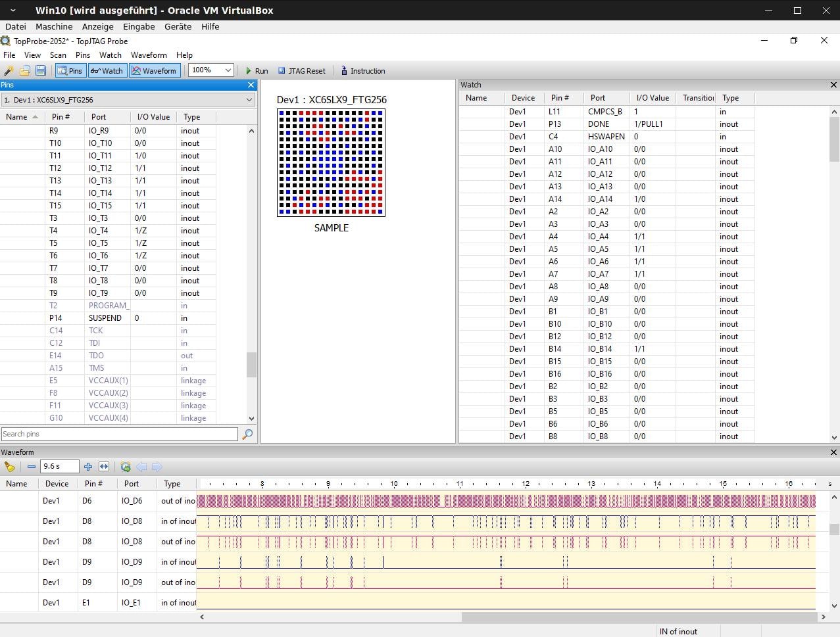Screen dimensions: 840x637
Task: Open the Scan menu
Action: click(58, 55)
